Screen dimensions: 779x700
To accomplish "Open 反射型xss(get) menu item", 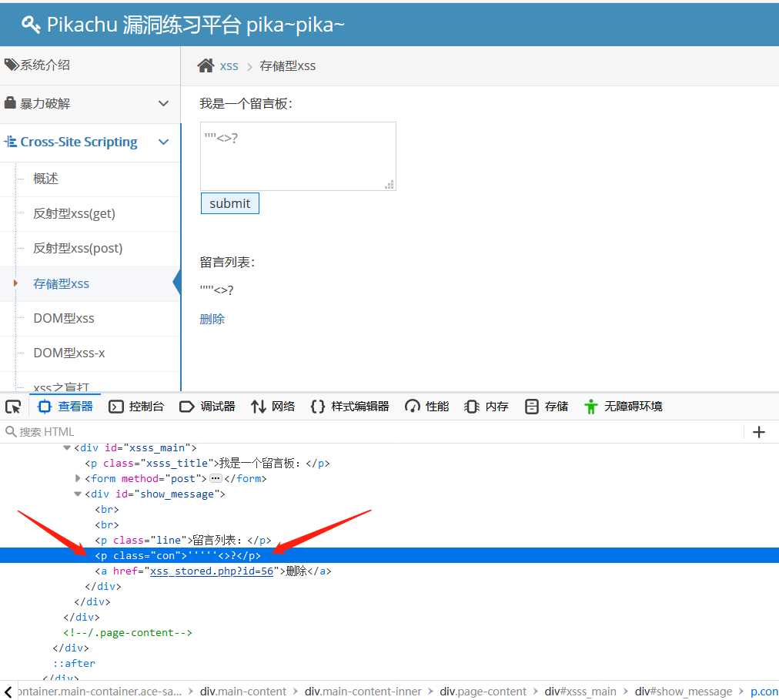I will [x=74, y=213].
